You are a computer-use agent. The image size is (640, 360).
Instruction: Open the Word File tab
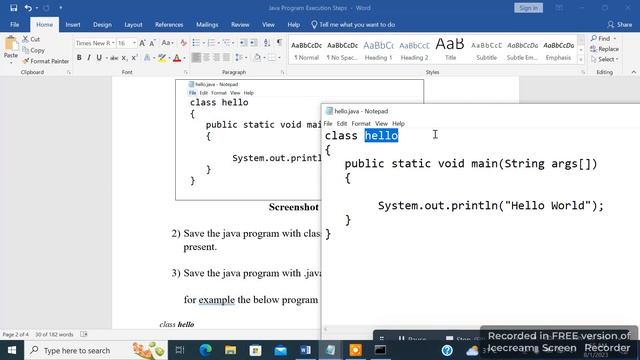click(15, 24)
